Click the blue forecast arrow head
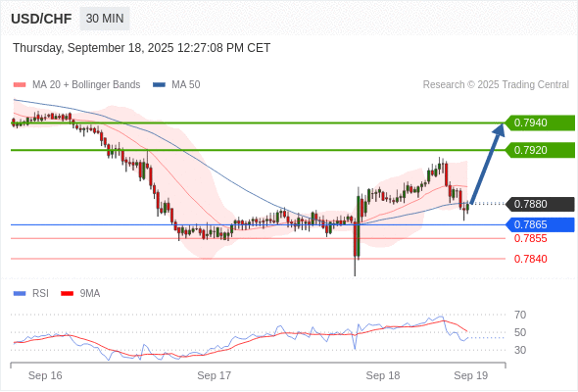578x392 pixels. 499,129
